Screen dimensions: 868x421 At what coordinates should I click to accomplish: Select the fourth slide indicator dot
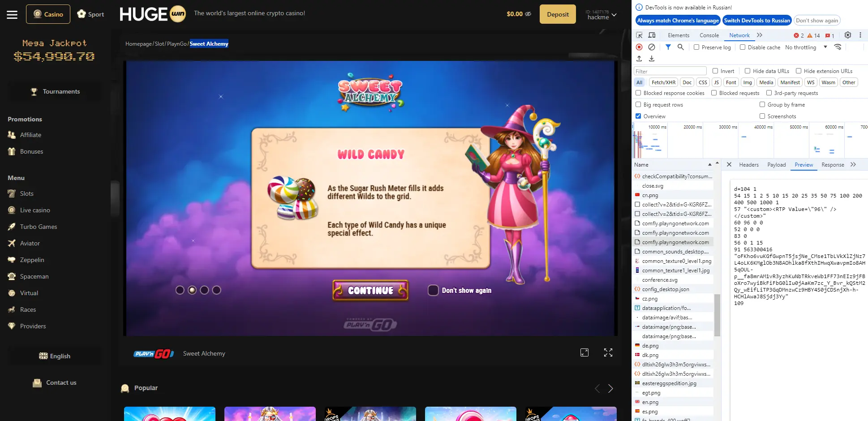[x=217, y=290]
